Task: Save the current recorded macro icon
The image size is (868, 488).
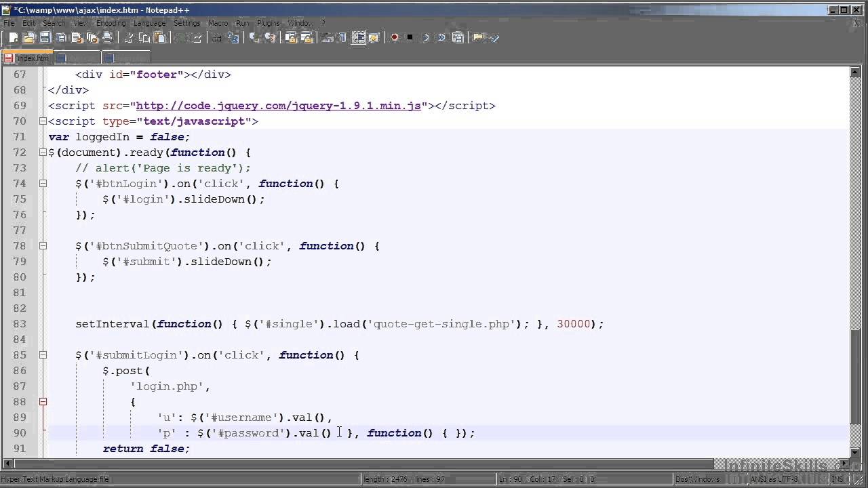Action: (457, 38)
